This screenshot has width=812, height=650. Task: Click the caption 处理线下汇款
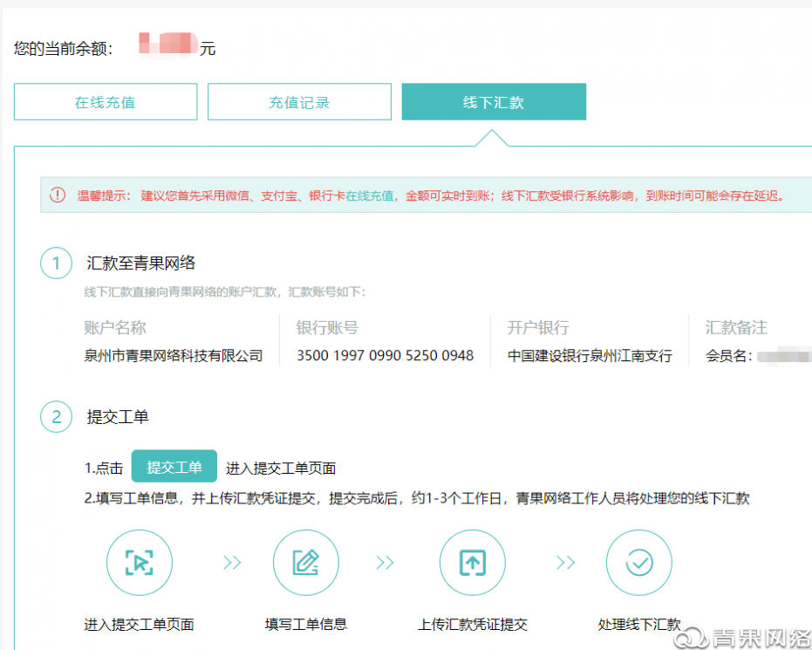tap(639, 625)
